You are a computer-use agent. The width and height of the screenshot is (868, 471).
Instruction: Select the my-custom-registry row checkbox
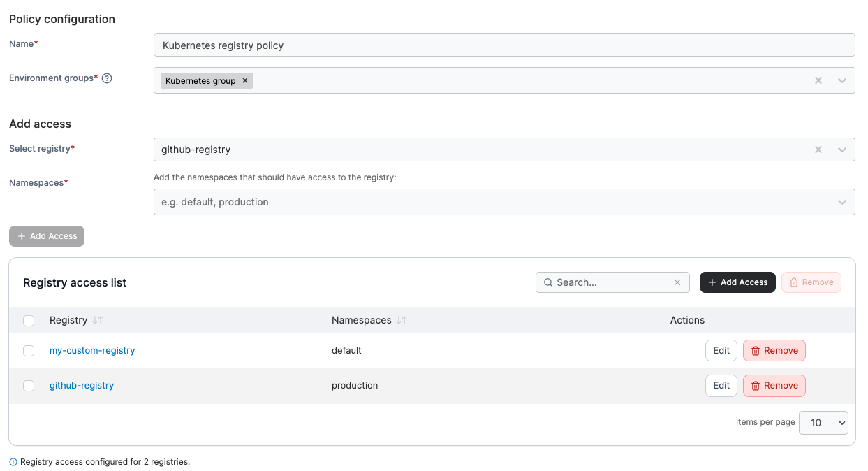point(29,351)
